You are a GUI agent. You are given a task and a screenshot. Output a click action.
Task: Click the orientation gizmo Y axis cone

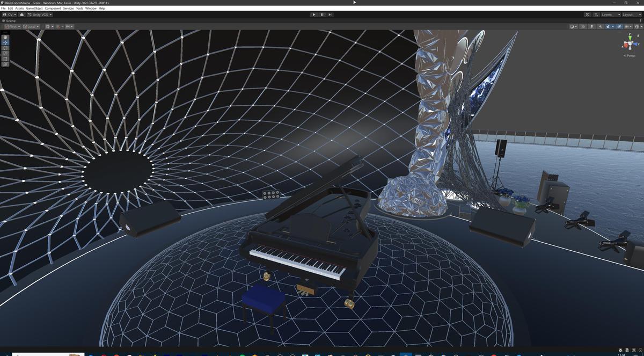pos(630,39)
